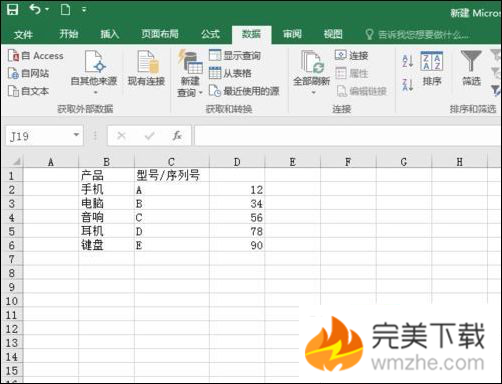Switch to the 视图 ribbon tab
Screen dimensions: 502x384
point(333,34)
